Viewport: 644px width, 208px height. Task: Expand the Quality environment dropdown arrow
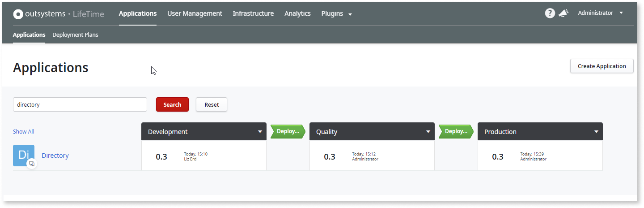pyautogui.click(x=428, y=132)
